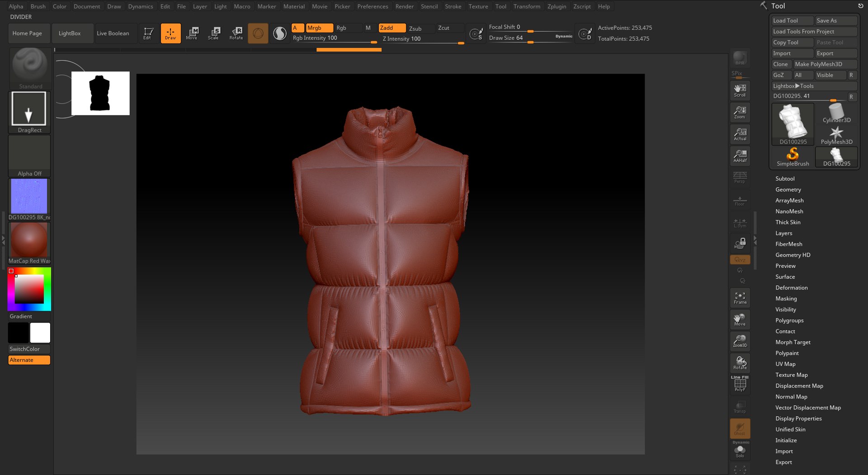
Task: Open the Texture menu
Action: 478,6
